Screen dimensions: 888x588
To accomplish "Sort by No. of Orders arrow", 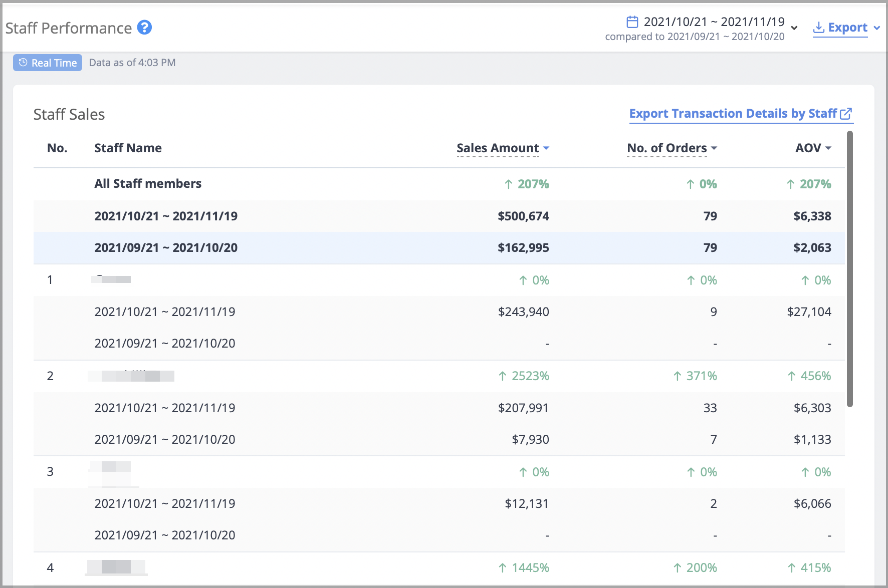I will coord(714,148).
